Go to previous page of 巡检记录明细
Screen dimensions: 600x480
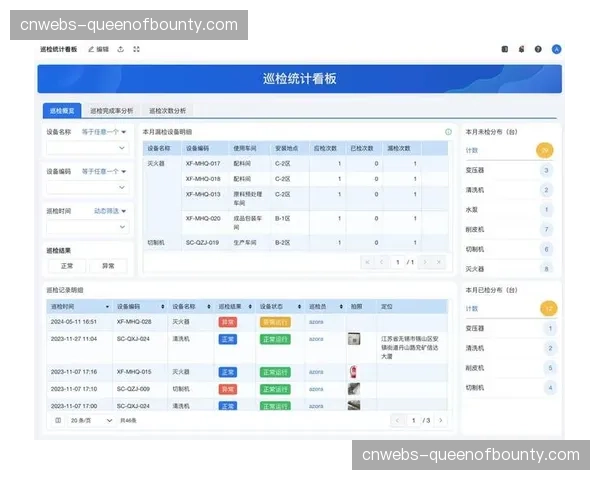click(x=397, y=420)
